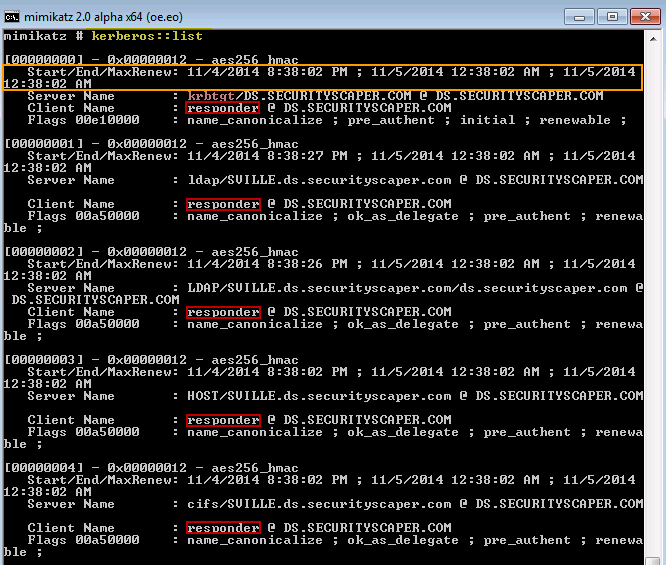Click the 'mimikatz 2.0 alpha x64 (oe.eo)' window title
The height and width of the screenshot is (565, 666).
click(x=103, y=17)
